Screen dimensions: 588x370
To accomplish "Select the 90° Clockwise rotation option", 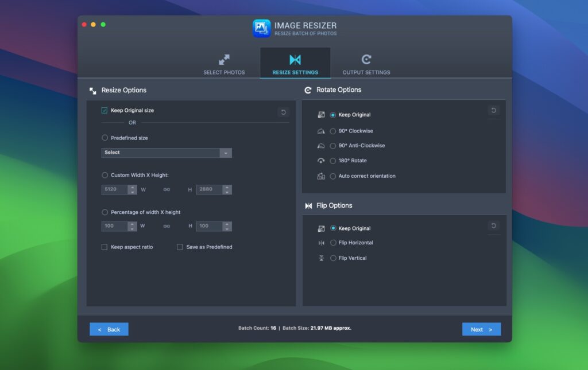I will [x=333, y=130].
